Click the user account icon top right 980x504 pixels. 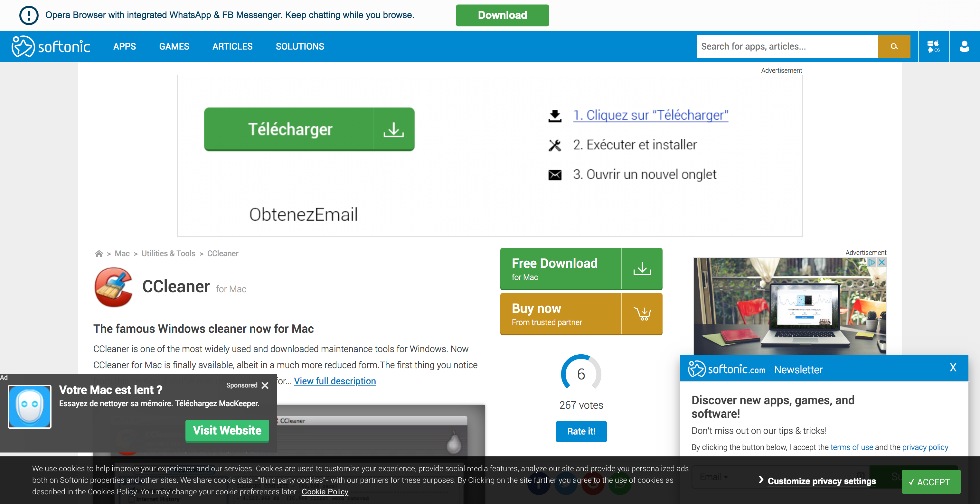pos(965,46)
